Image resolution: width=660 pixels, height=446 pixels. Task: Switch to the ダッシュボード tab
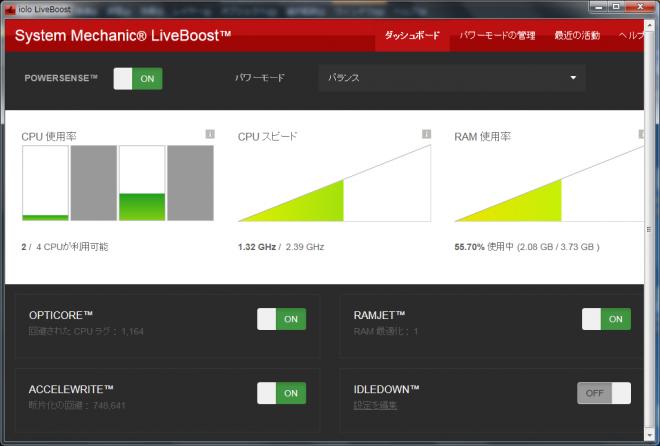412,35
